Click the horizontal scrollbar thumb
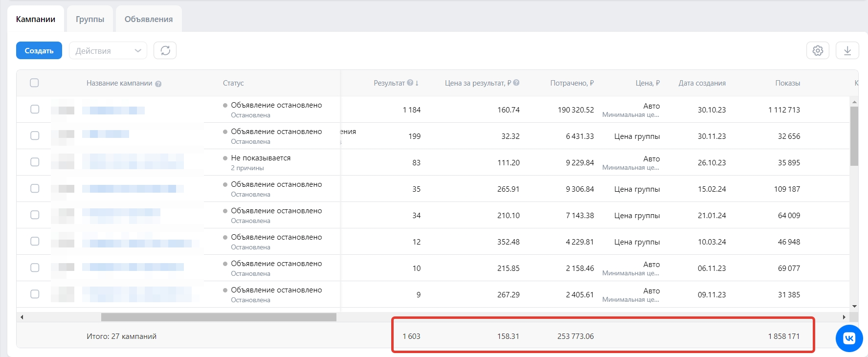This screenshot has height=357, width=868. tap(219, 317)
